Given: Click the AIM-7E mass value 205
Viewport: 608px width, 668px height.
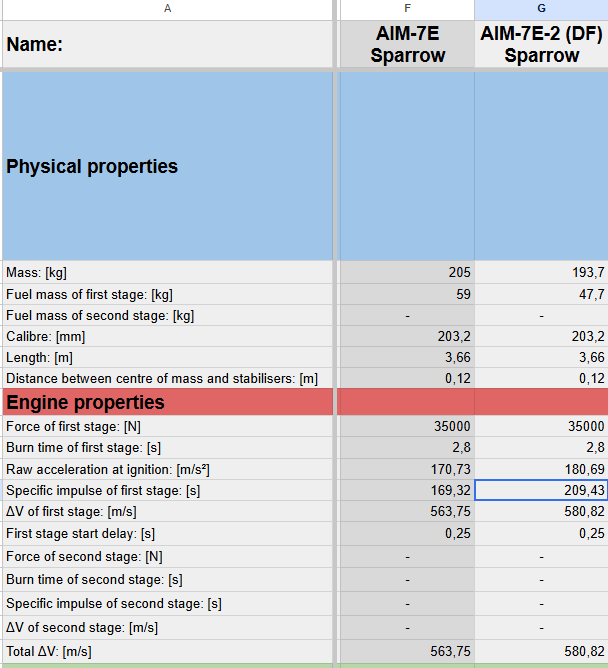Looking at the screenshot, I should click(x=407, y=272).
